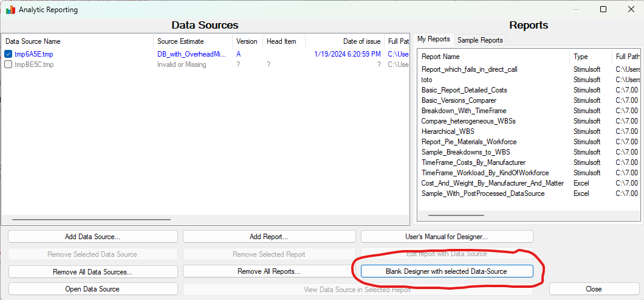Click the Reports list horizontal scrollbar
This screenshot has height=300, width=644.
click(456, 215)
